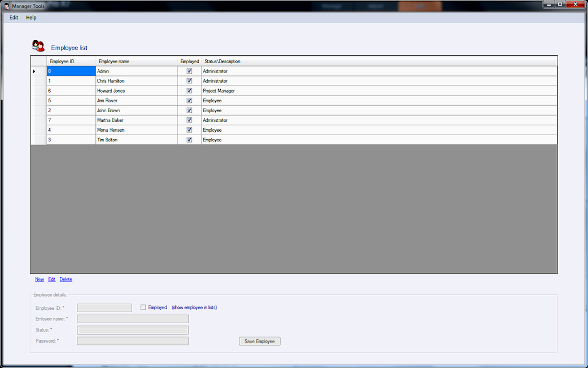Click the Edit link below the list
The image size is (588, 368).
tap(52, 279)
